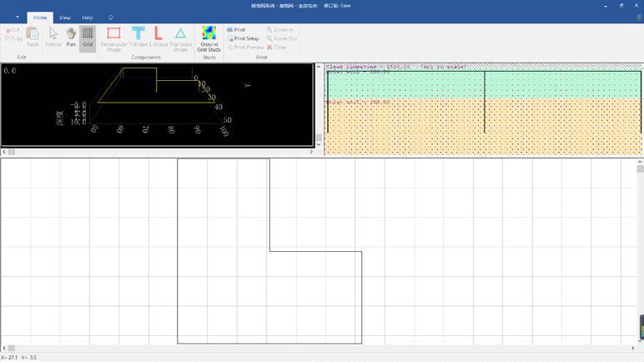Click the Print button
Image resolution: width=644 pixels, height=362 pixels.
point(235,29)
